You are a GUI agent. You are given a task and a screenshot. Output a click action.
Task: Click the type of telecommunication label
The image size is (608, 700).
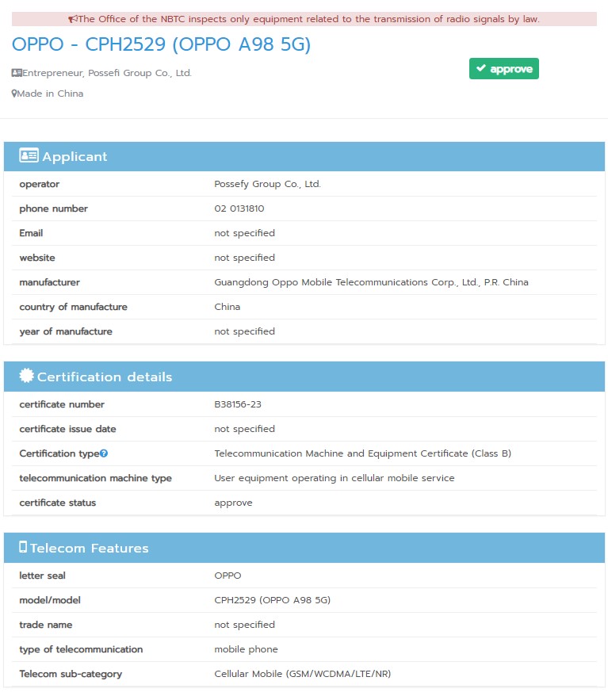coord(81,649)
